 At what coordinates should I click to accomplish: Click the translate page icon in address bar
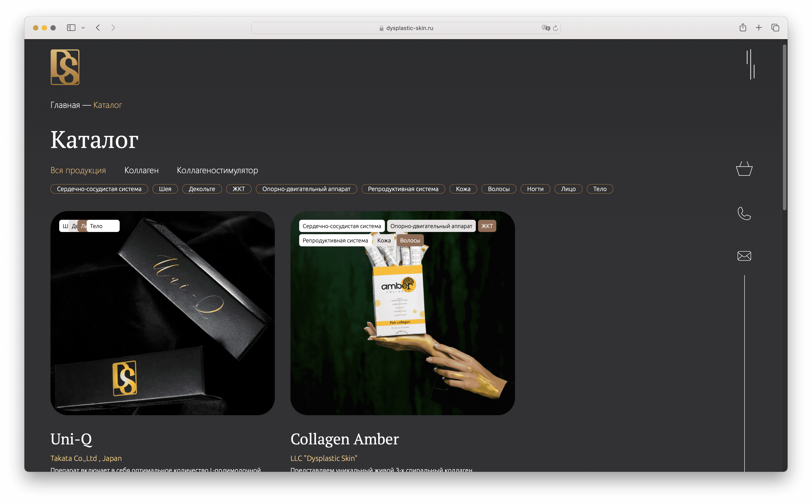point(545,28)
